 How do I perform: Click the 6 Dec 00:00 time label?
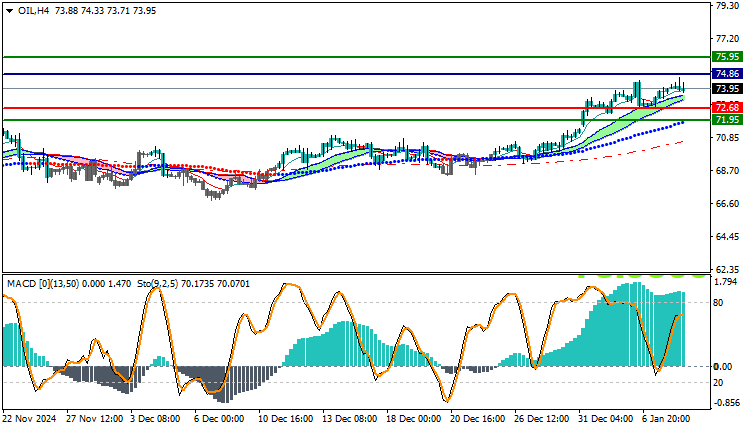219,419
